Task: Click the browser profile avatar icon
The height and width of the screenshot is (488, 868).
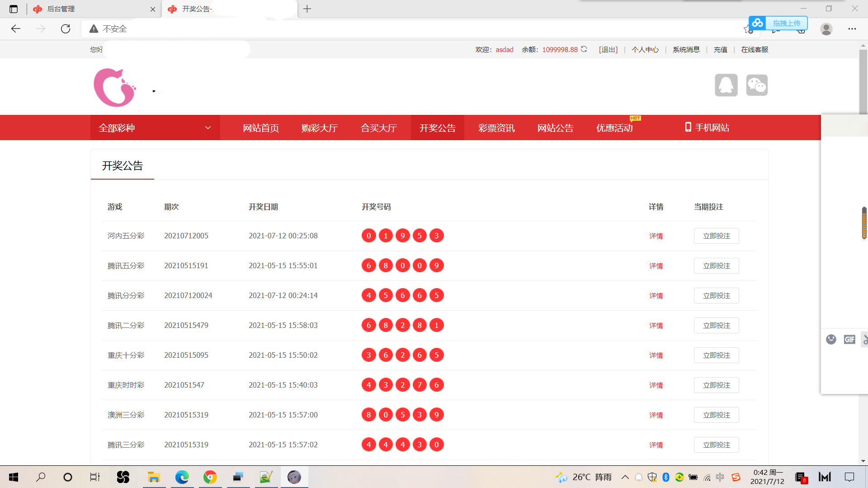Action: click(826, 29)
